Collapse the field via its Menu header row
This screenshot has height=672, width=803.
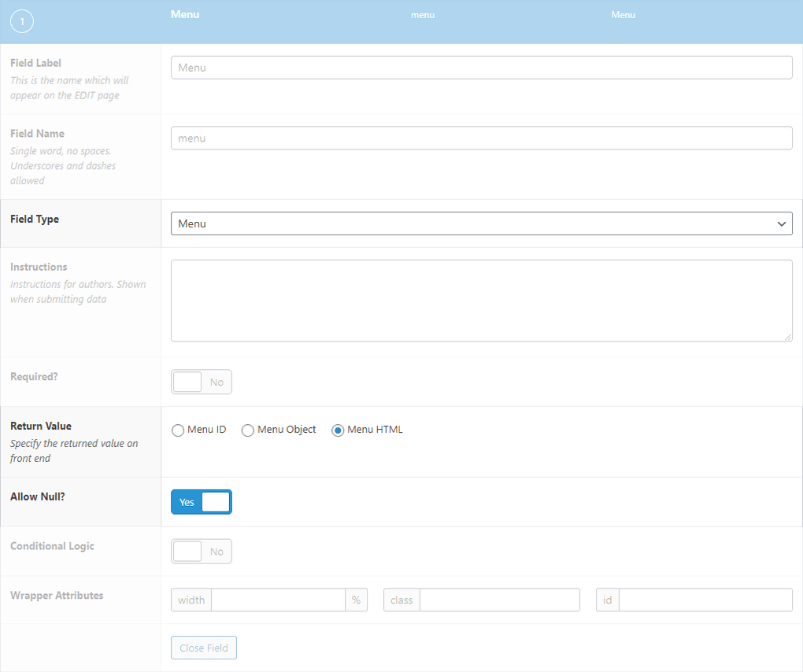(x=185, y=14)
